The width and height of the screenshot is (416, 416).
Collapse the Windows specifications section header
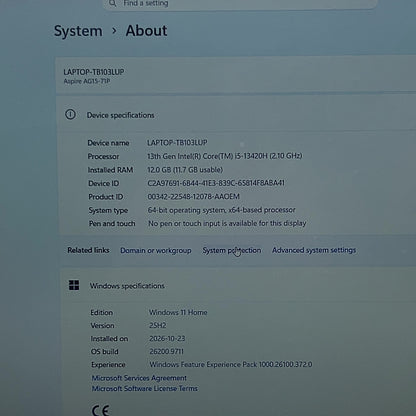tap(239, 286)
